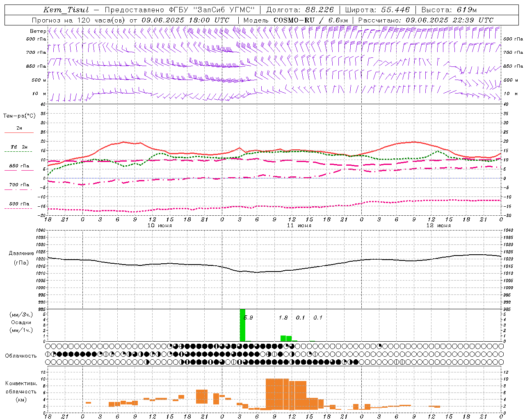Click the "(км)" unit below convective label
This screenshot has width=525, height=420.
point(21,399)
